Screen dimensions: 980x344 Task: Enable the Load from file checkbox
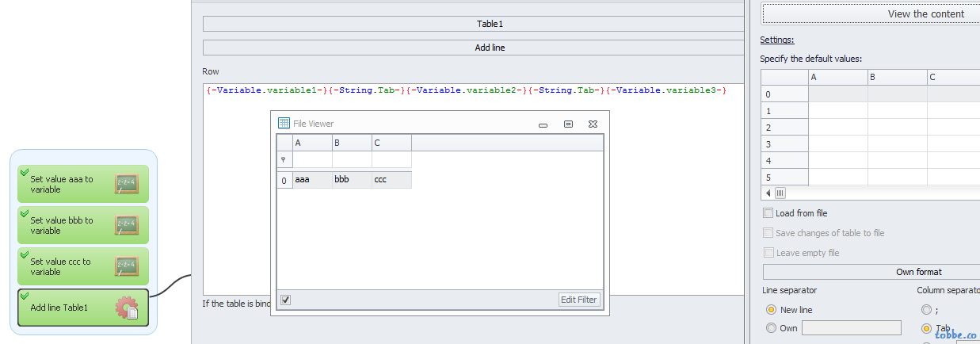(768, 213)
